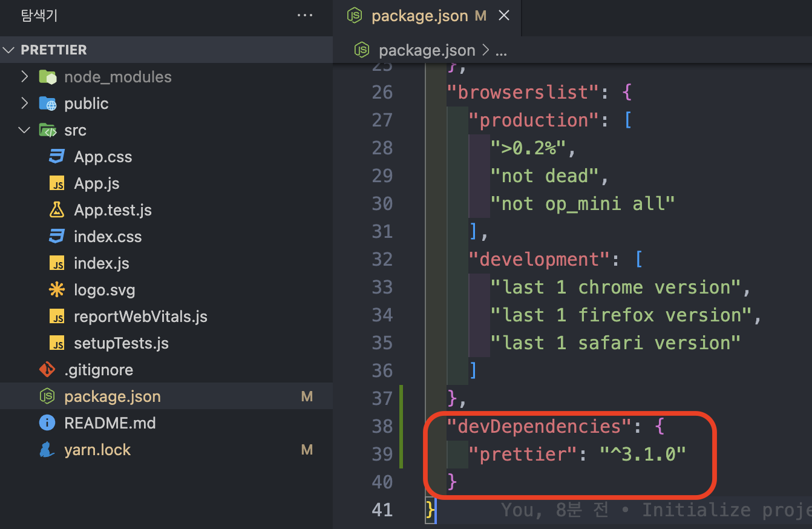This screenshot has height=529, width=812.
Task: Click the package.json node icon in explorer
Action: [x=47, y=396]
